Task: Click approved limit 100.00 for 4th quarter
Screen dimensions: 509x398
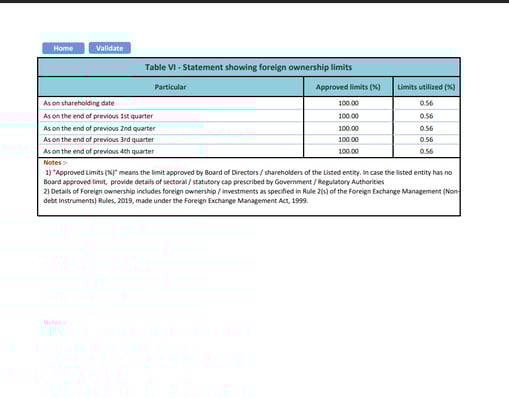Action: 348,151
